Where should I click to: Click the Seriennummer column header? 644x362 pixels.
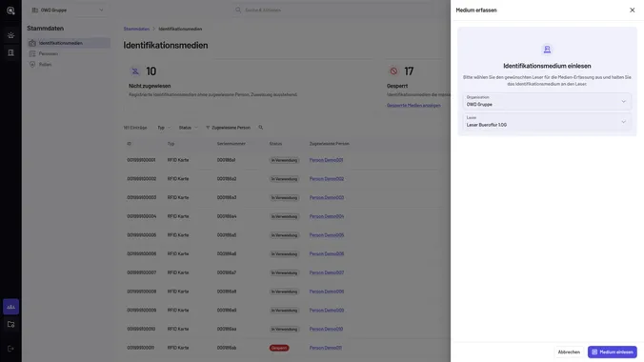coord(231,144)
